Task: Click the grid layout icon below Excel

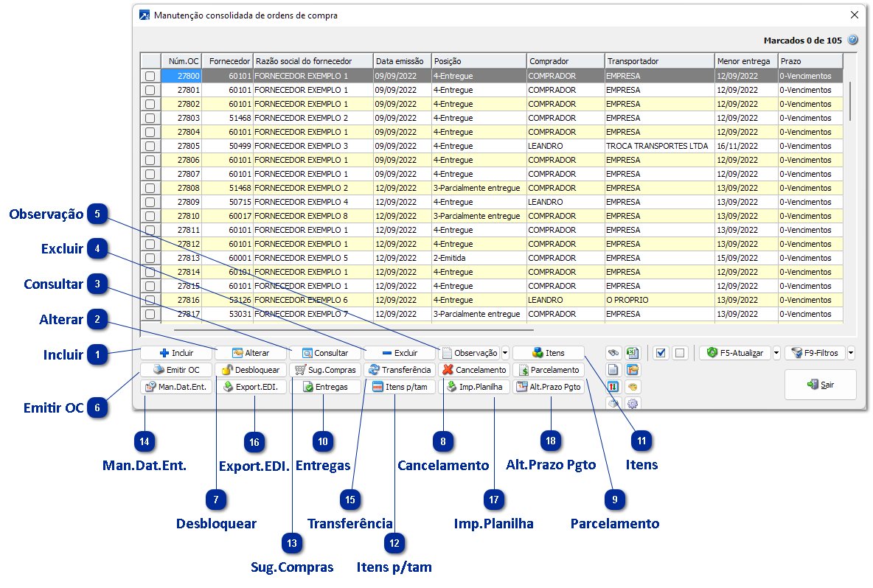Action: click(x=632, y=370)
